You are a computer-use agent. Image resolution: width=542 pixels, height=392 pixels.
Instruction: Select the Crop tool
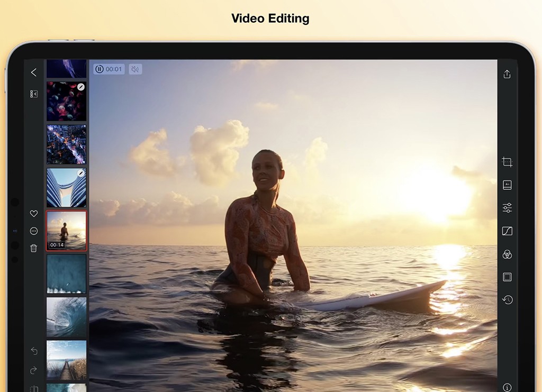507,162
